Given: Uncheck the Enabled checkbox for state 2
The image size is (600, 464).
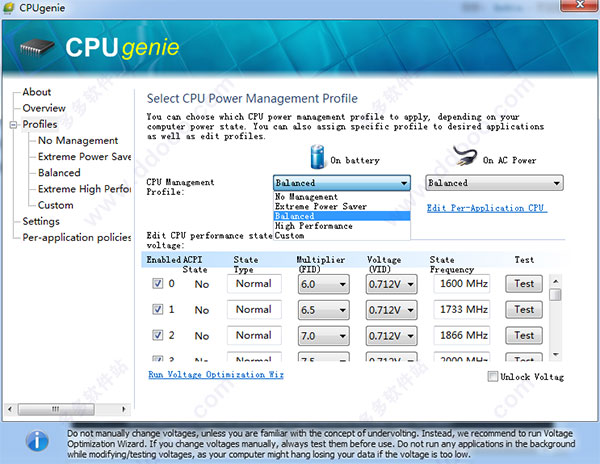Looking at the screenshot, I should click(157, 335).
